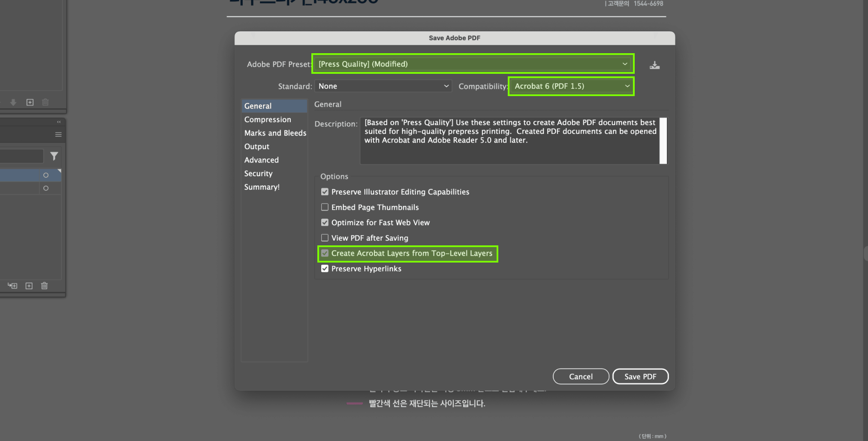Click Create New Sublayer icon in Layers panel
This screenshot has width=868, height=441.
point(12,286)
